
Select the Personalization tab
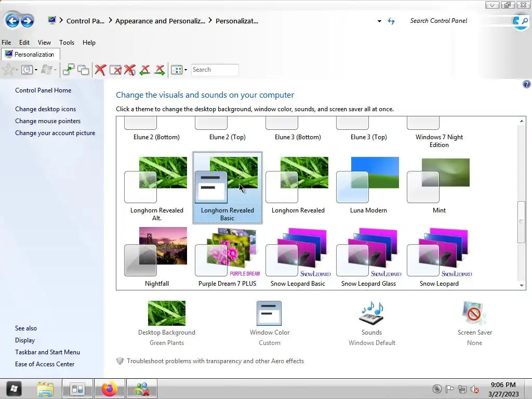pos(31,54)
